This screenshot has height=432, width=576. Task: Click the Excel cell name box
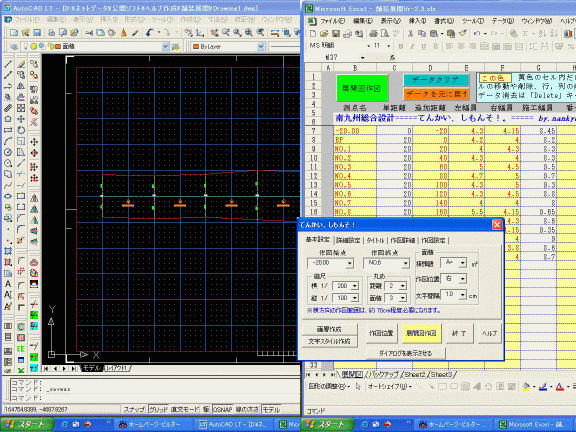[x=344, y=58]
